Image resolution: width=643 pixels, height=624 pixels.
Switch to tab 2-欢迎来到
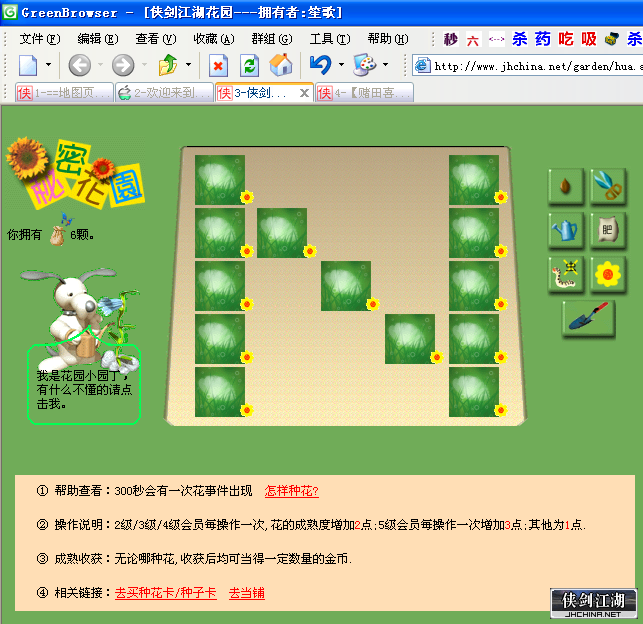coord(164,93)
